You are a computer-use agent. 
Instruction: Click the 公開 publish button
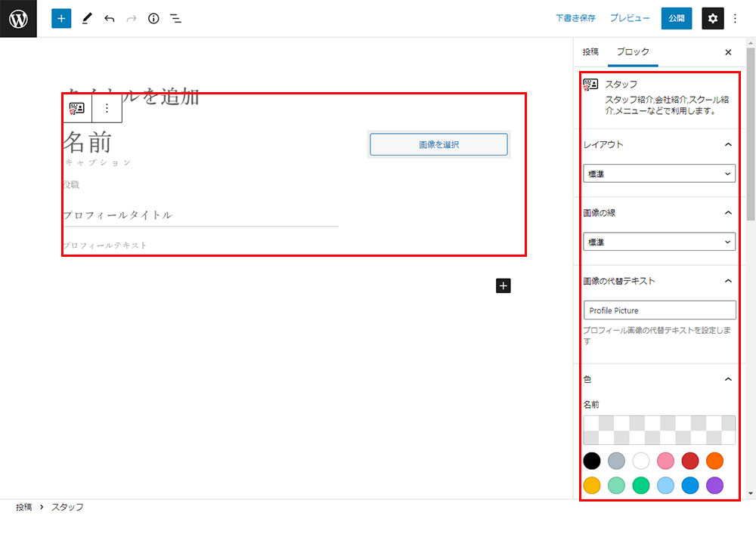click(x=676, y=18)
